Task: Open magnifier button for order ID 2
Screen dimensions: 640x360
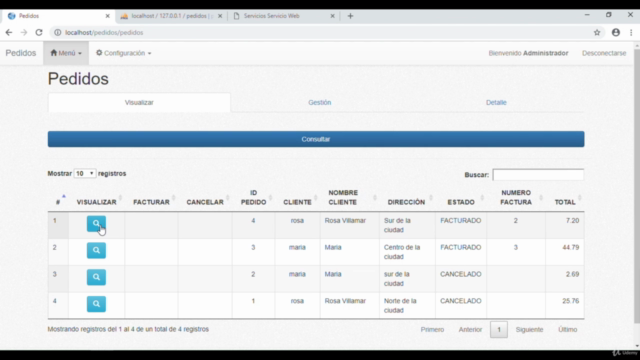Action: [x=96, y=277]
